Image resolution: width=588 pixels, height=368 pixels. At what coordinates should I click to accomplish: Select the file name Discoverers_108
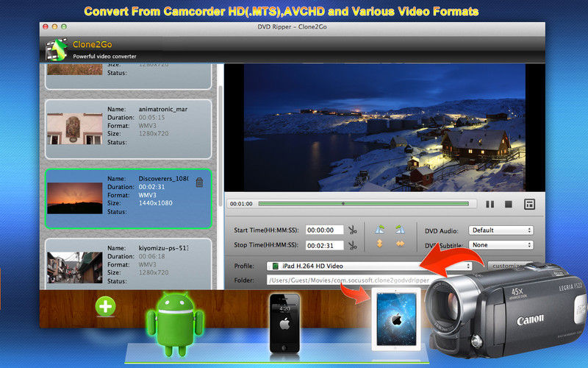(x=163, y=179)
